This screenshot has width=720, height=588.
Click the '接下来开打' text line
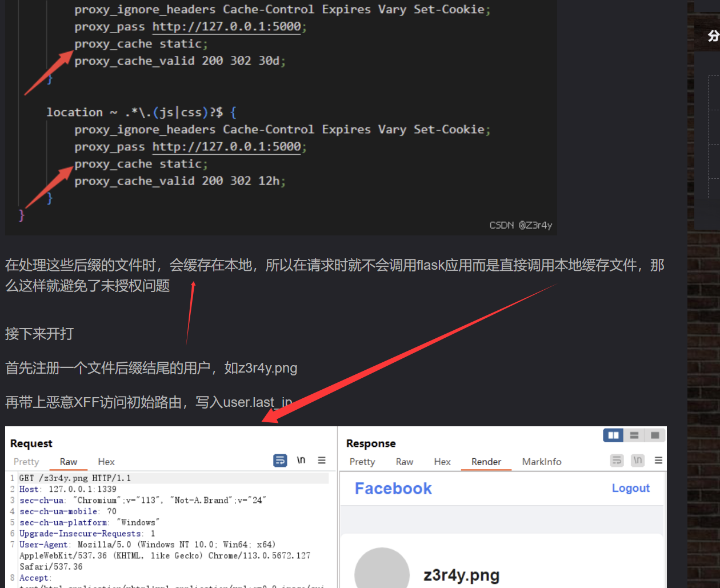39,334
